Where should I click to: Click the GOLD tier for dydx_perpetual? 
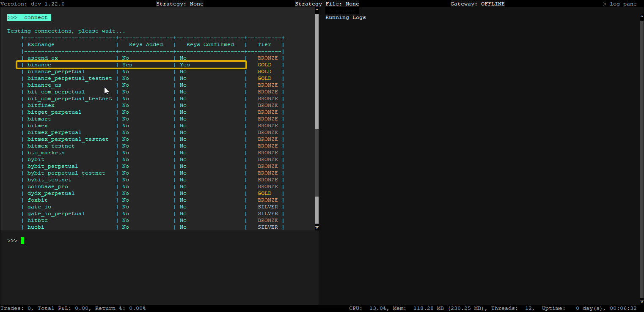pos(264,193)
